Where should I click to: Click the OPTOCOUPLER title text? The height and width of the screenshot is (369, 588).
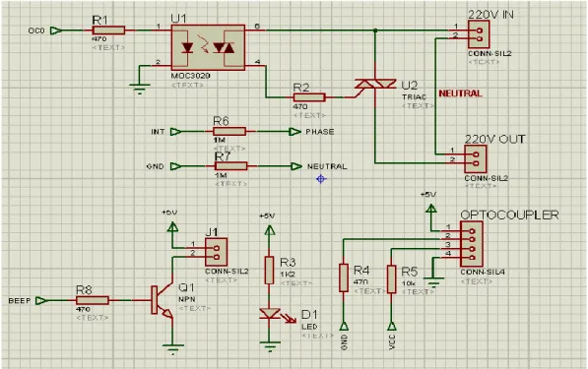click(x=509, y=215)
